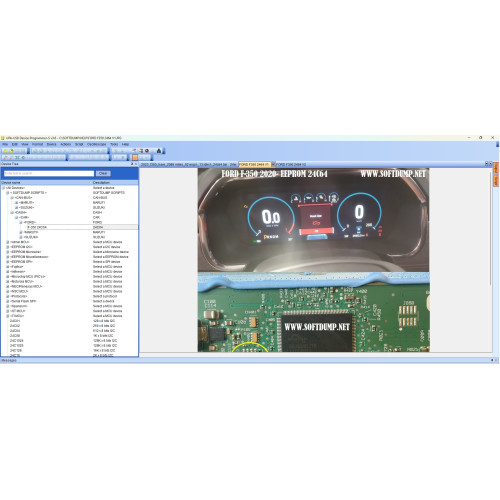Click the first pencil icon in second toolbar row

click(x=5, y=157)
